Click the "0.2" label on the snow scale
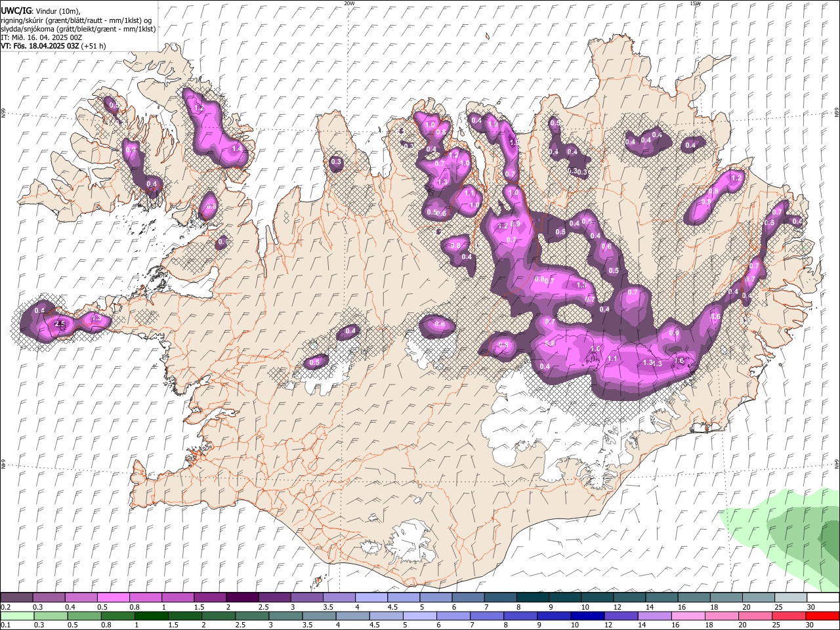The image size is (840, 630). point(6,607)
